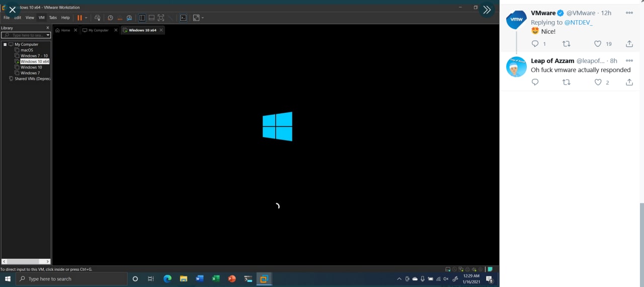The width and height of the screenshot is (644, 287).
Task: Close the My Computer tab
Action: 116,30
